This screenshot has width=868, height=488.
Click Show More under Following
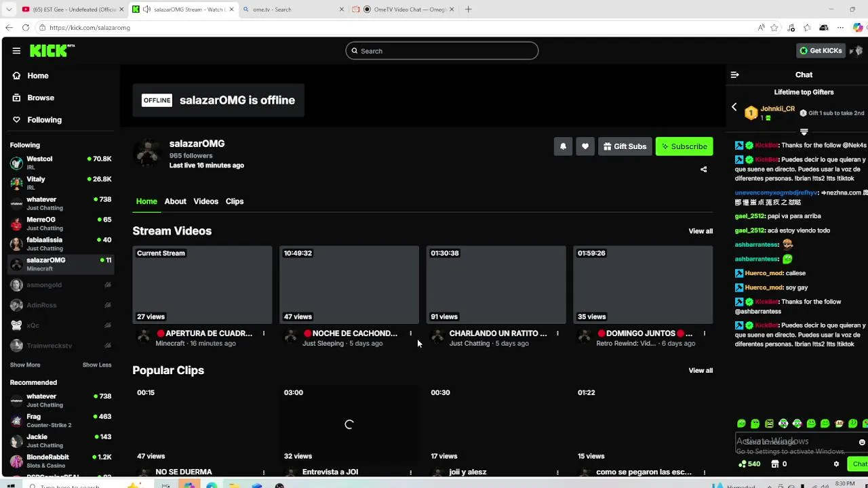[25, 365]
